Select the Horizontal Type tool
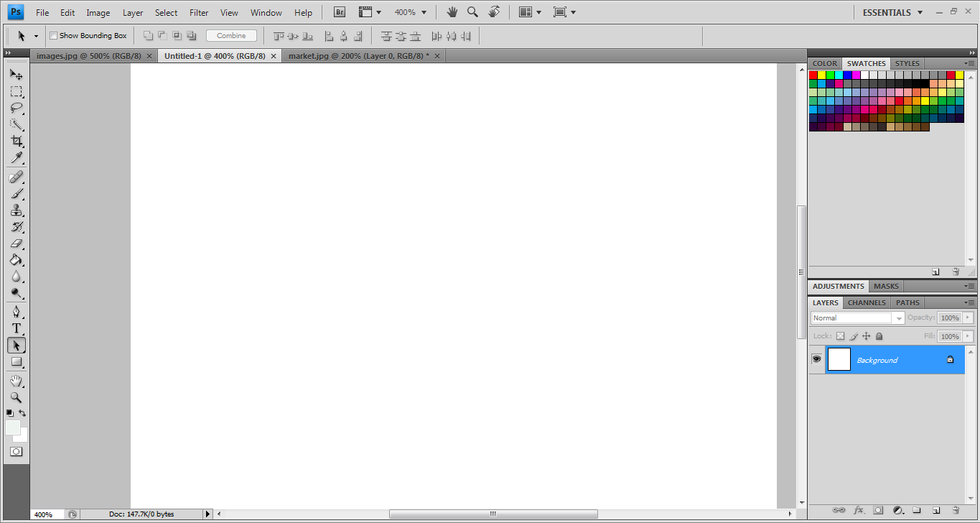The height and width of the screenshot is (523, 980). pyautogui.click(x=17, y=328)
